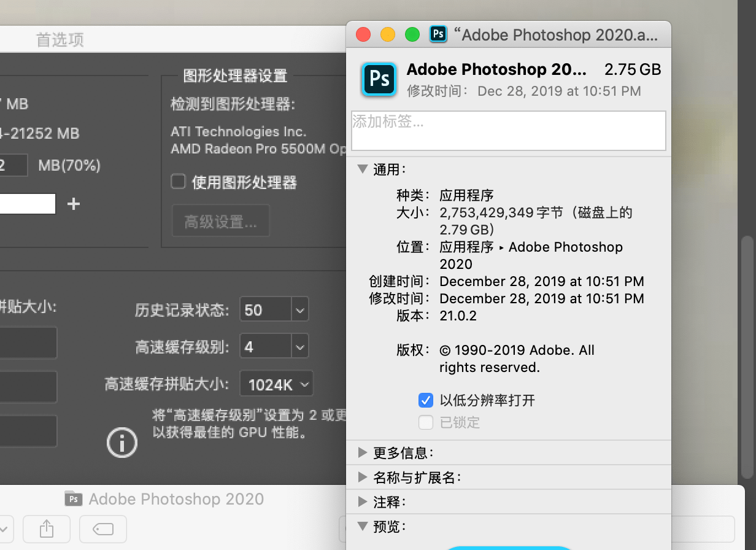Click the Ps icon in the Get Info title bar
The width and height of the screenshot is (756, 550).
pos(438,34)
